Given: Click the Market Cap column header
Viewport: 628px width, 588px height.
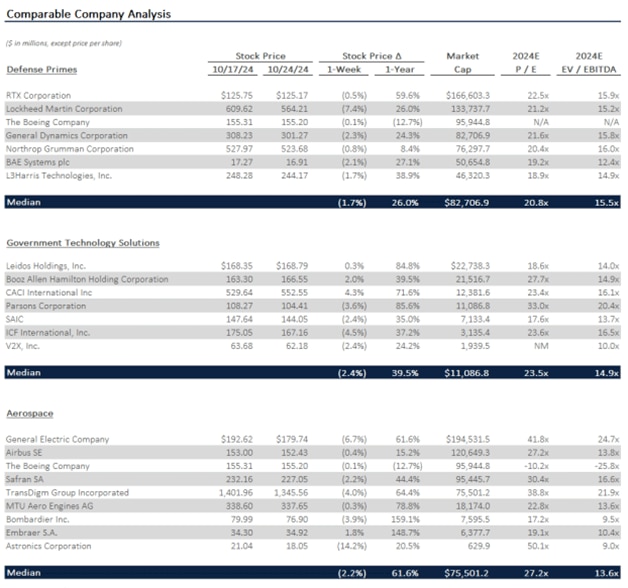Looking at the screenshot, I should coord(462,63).
